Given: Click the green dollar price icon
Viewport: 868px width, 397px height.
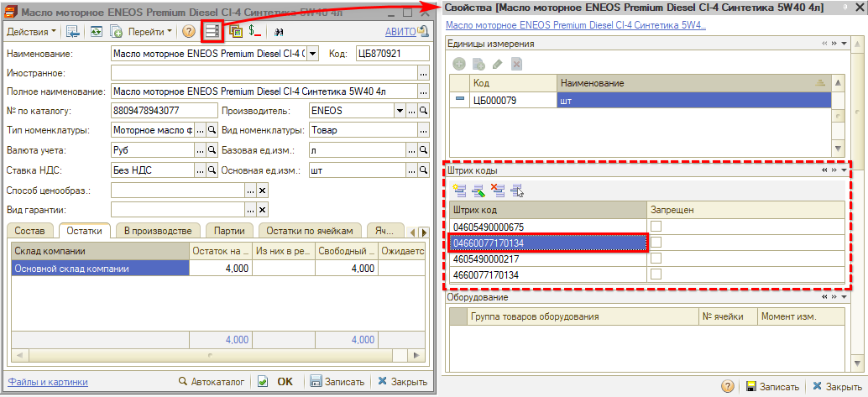Looking at the screenshot, I should coord(255,31).
